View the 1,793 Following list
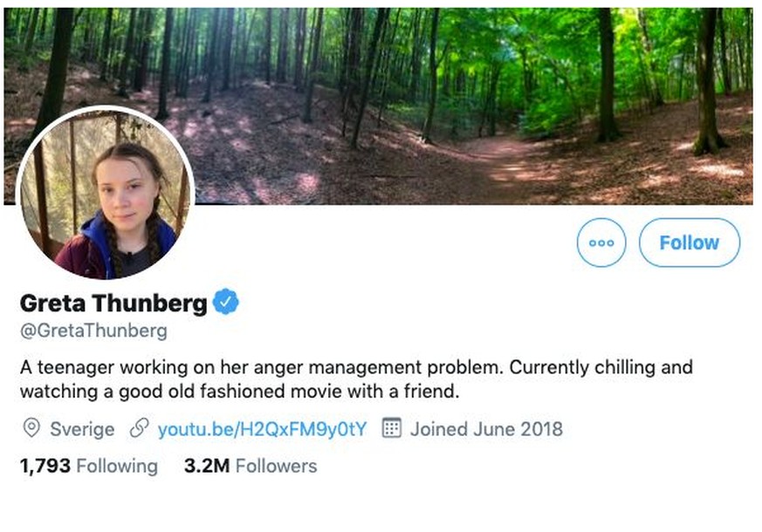This screenshot has width=762, height=532. [89, 466]
